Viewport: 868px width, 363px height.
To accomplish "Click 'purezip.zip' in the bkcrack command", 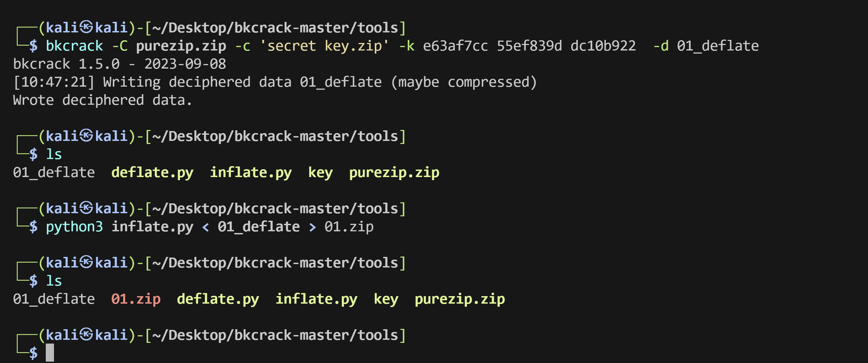I will pos(181,46).
